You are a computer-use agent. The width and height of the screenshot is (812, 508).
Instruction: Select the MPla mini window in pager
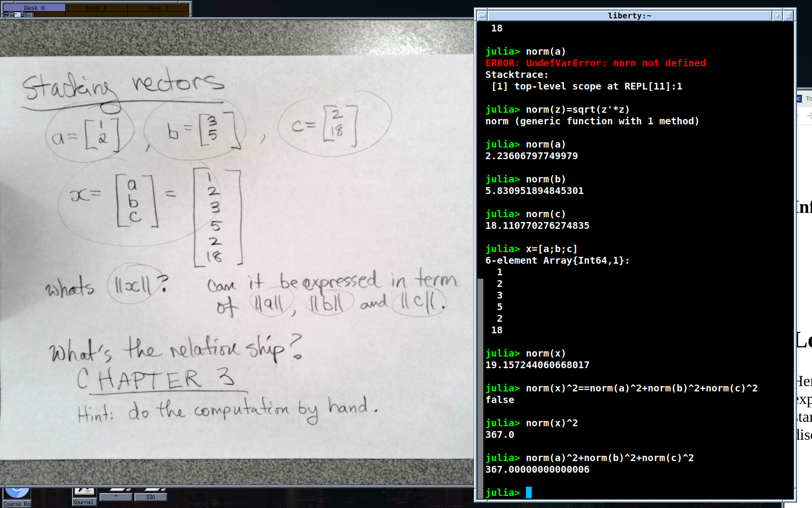click(9, 15)
